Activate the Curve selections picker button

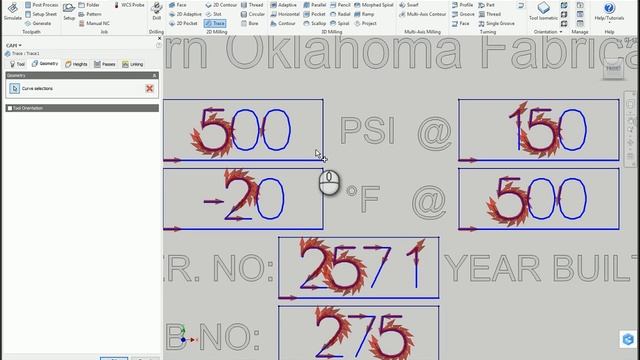(14, 88)
